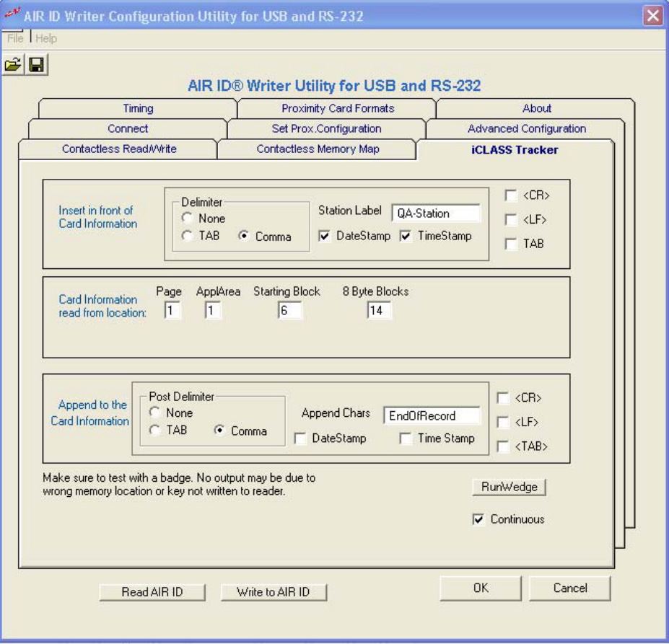Close the AIR ID Writer window

pos(653,16)
